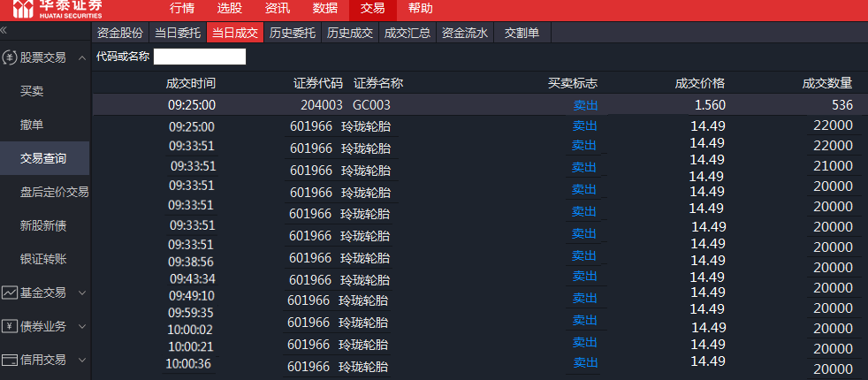Open the 资讯 menu
The height and width of the screenshot is (380, 868).
pos(278,8)
